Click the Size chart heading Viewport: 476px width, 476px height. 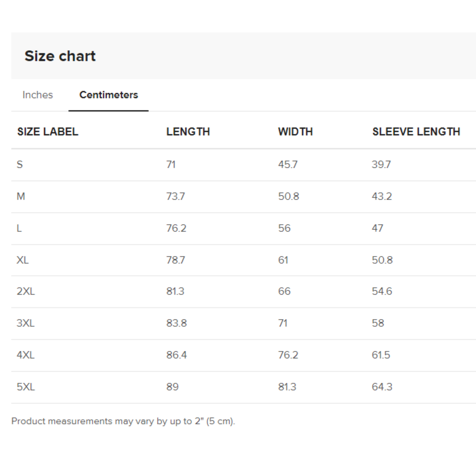(60, 56)
